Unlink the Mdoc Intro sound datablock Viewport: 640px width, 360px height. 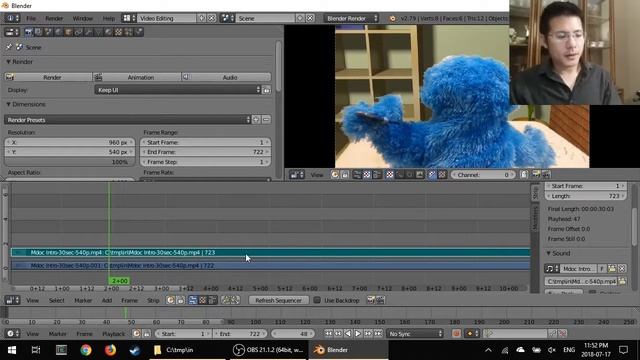pos(622,269)
